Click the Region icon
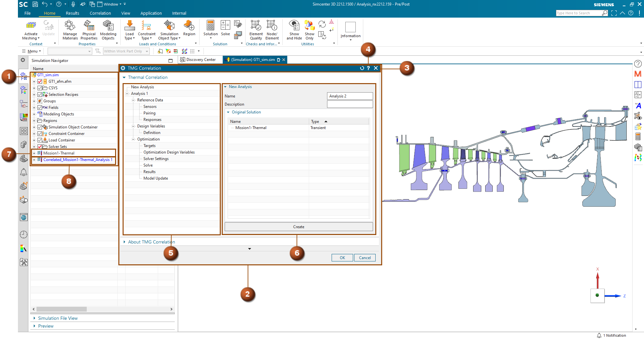Viewport: 644px width, 339px height. click(189, 26)
